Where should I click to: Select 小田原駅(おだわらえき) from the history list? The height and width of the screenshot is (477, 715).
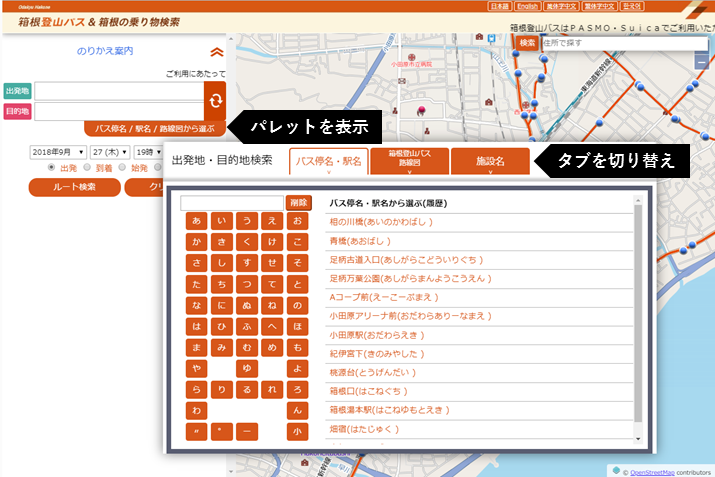tap(374, 335)
